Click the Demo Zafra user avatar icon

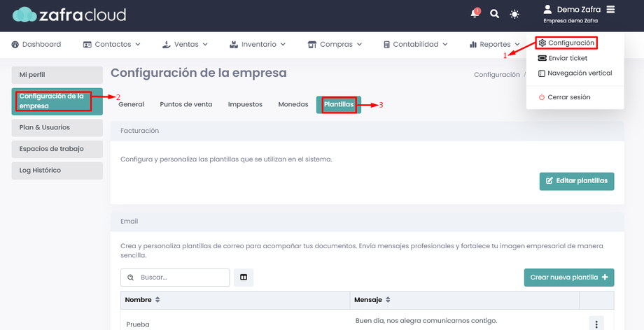[547, 9]
